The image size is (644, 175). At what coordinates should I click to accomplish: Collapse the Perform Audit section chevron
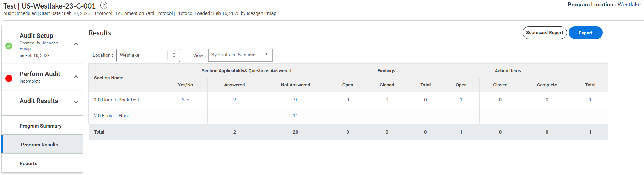76,77
